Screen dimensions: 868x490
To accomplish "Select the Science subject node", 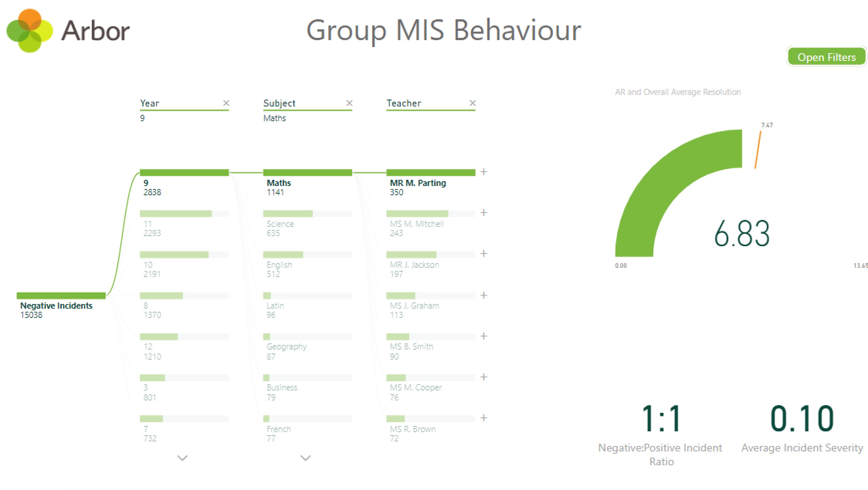I will pos(288,214).
